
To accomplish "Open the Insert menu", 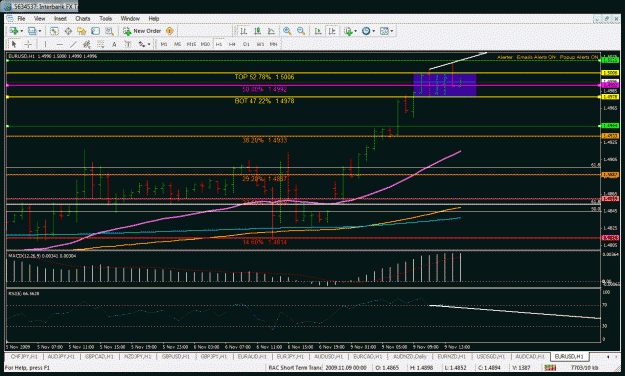I will (60, 18).
